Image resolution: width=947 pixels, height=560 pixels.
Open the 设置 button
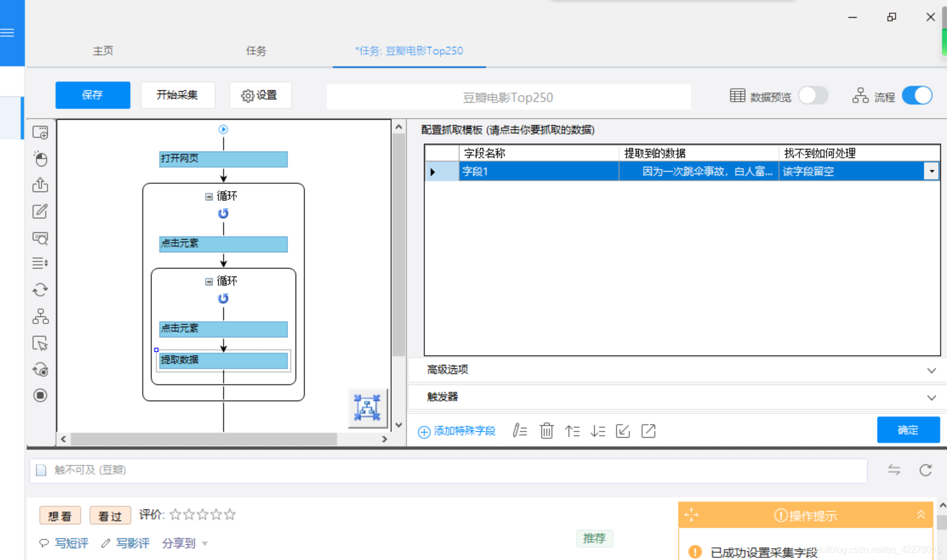[x=260, y=95]
